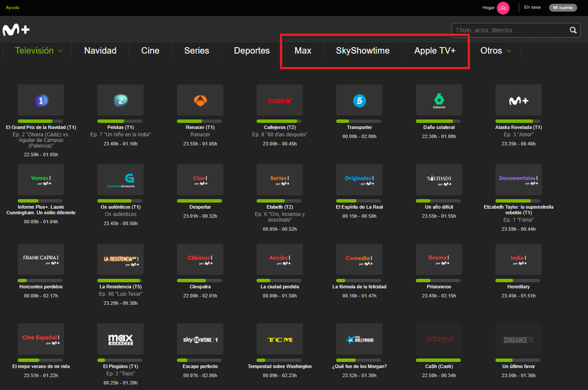Open the pink Hogar profile avatar
This screenshot has width=588, height=390.
[x=503, y=8]
